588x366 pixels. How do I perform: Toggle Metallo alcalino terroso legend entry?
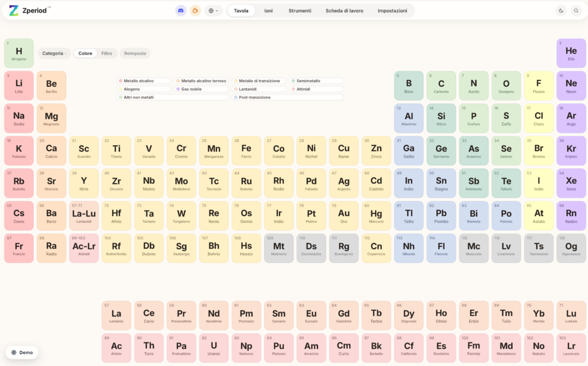(202, 80)
